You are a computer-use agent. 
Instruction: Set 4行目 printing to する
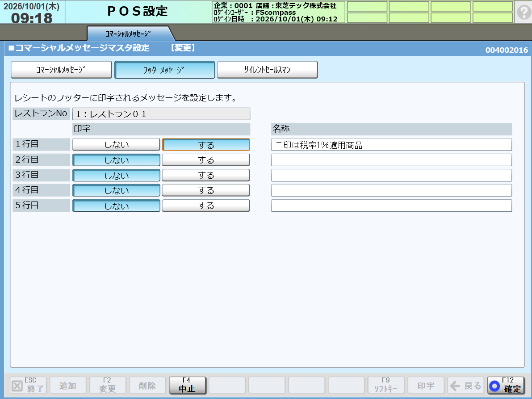tap(206, 190)
